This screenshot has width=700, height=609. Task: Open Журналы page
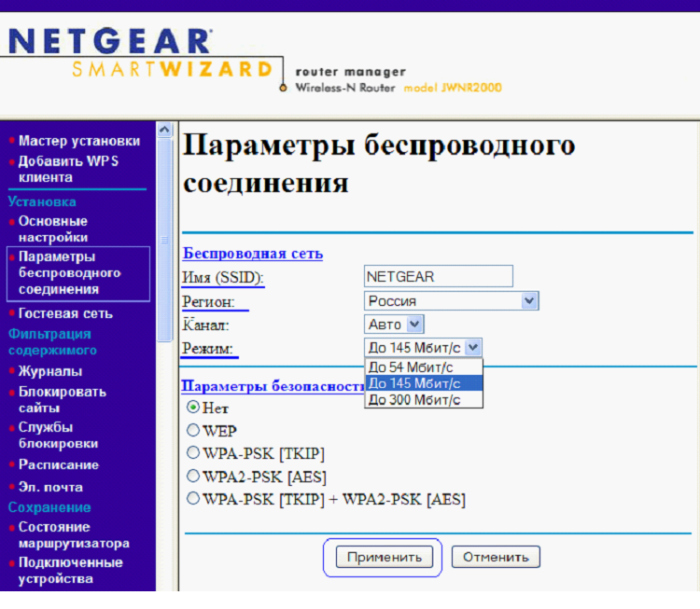pyautogui.click(x=50, y=371)
